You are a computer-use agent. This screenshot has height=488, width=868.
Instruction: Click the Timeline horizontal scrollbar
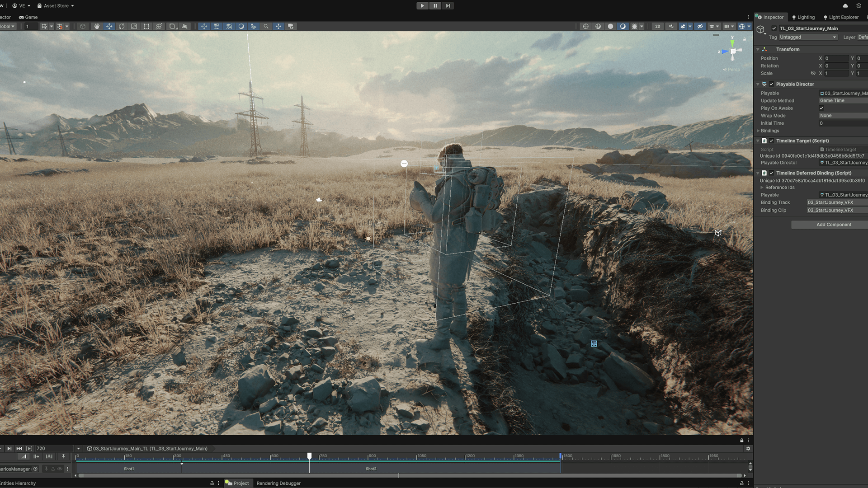coord(410,475)
